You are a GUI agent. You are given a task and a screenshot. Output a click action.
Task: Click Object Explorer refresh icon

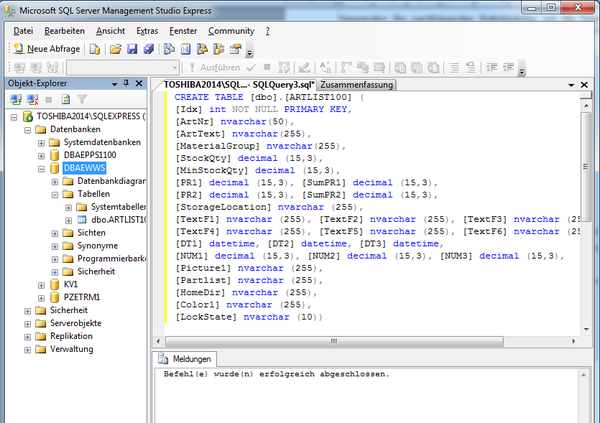coord(65,100)
